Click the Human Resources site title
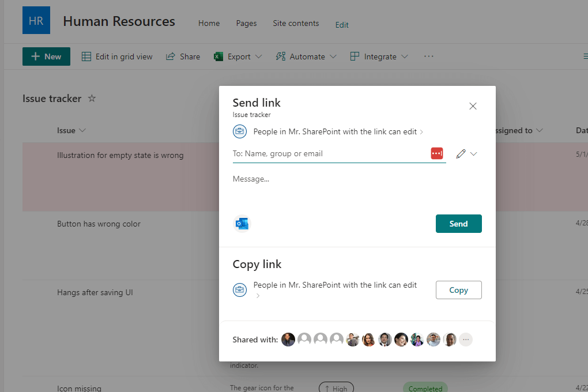588x392 pixels. 119,21
